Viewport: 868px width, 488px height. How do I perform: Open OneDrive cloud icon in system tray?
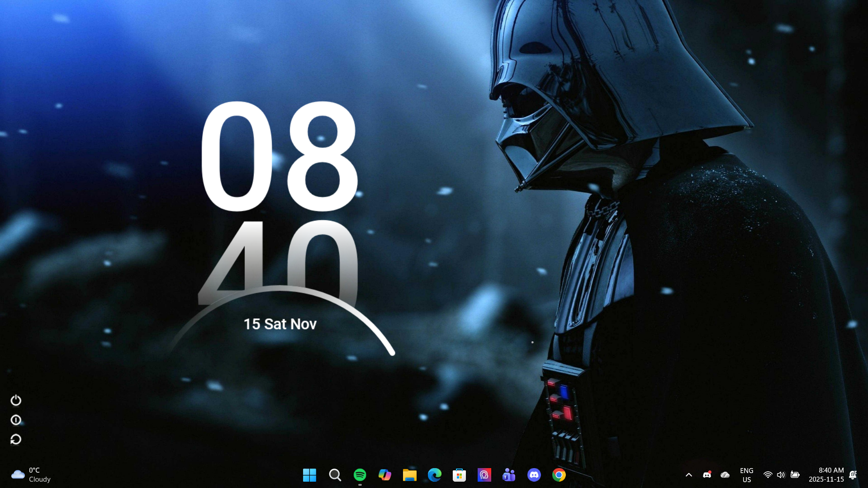pos(725,475)
